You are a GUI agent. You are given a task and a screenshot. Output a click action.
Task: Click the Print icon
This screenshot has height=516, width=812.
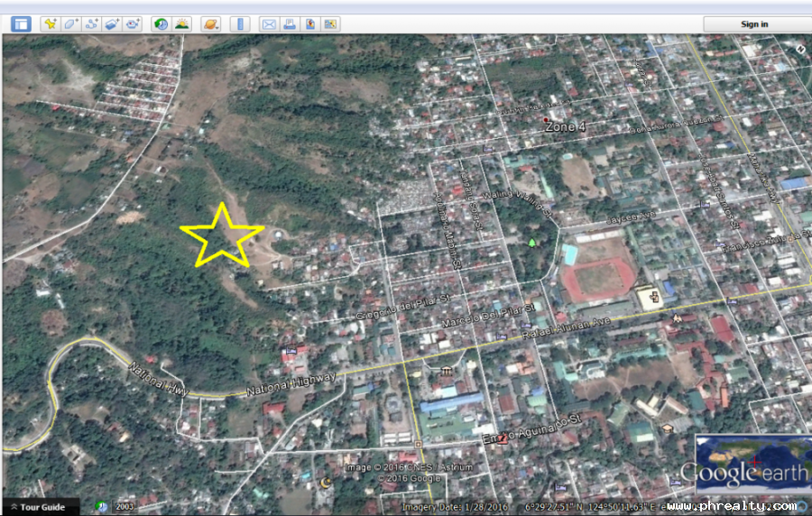click(290, 24)
